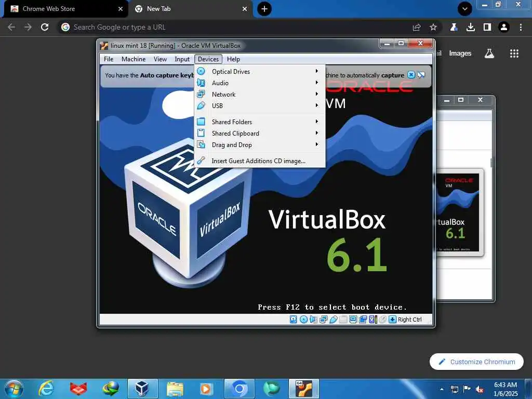This screenshot has height=399, width=532.
Task: Switch to the New Tab browser tab
Action: (190, 9)
